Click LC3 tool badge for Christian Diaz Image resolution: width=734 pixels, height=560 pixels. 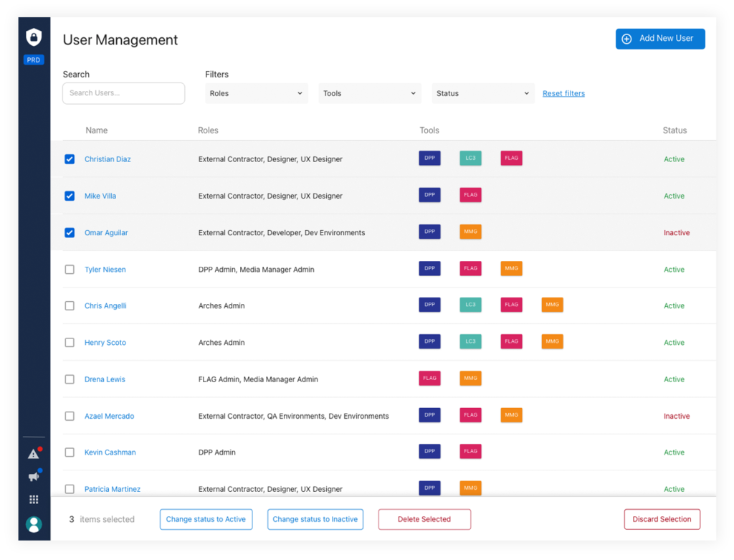click(470, 158)
